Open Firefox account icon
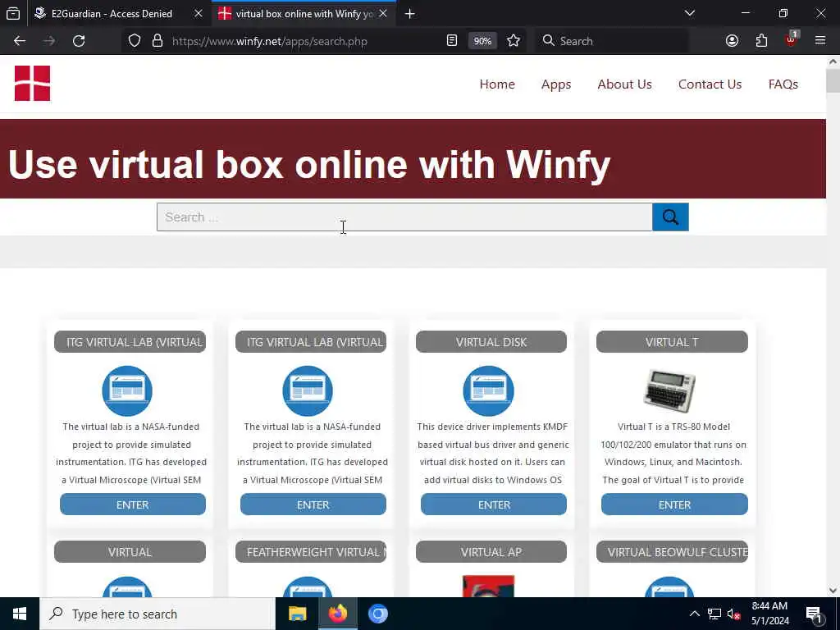The height and width of the screenshot is (630, 840). 732,41
